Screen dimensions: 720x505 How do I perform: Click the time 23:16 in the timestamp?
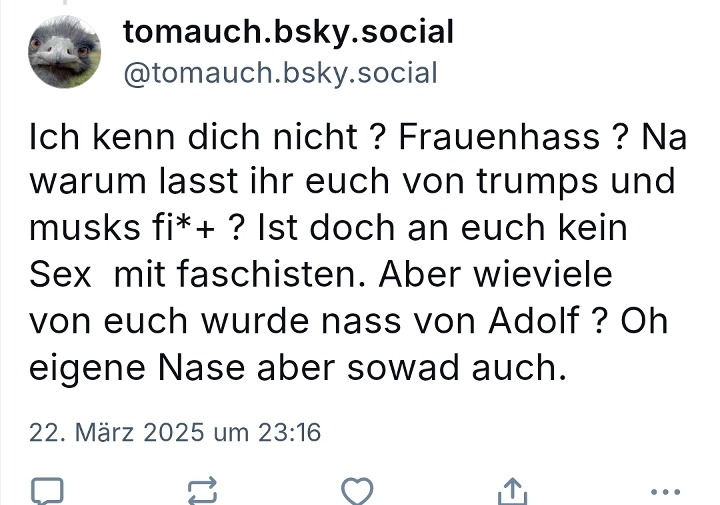pyautogui.click(x=291, y=433)
